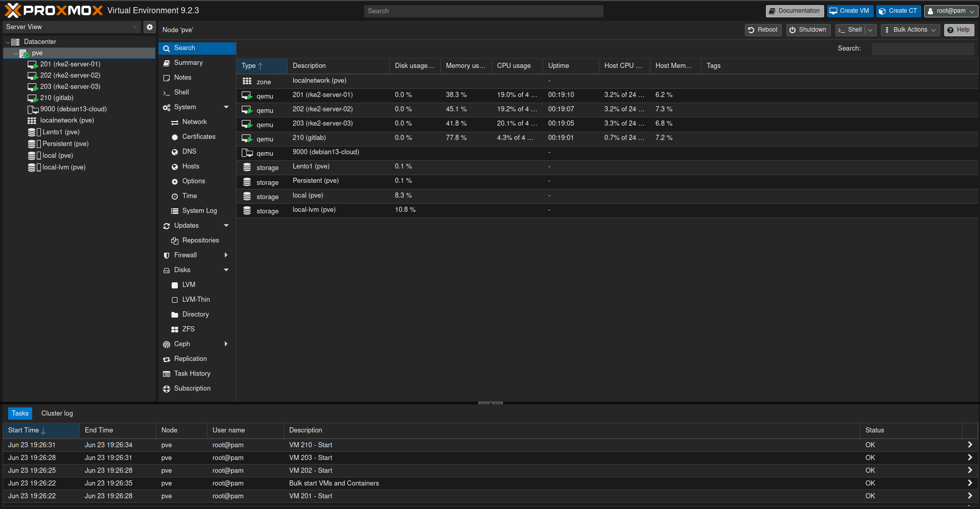Click the qemu icon for 210 gitlab row
This screenshot has width=980, height=509.
(247, 138)
